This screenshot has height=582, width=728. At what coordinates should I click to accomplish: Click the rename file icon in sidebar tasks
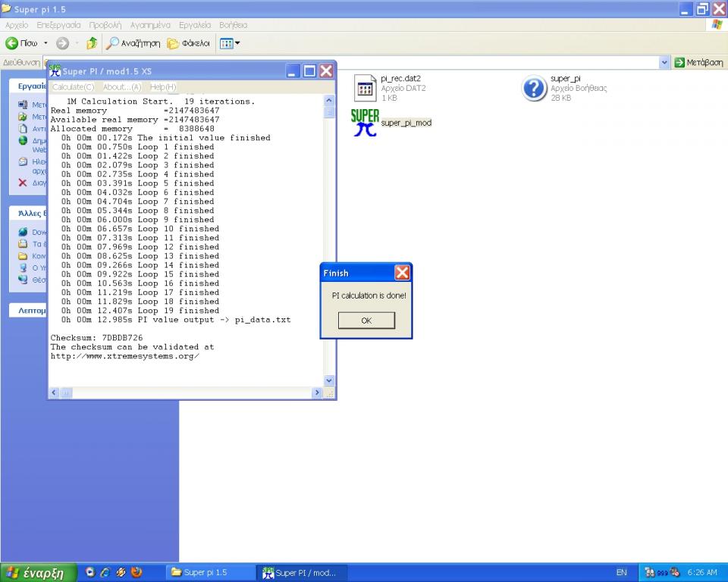pos(23,105)
